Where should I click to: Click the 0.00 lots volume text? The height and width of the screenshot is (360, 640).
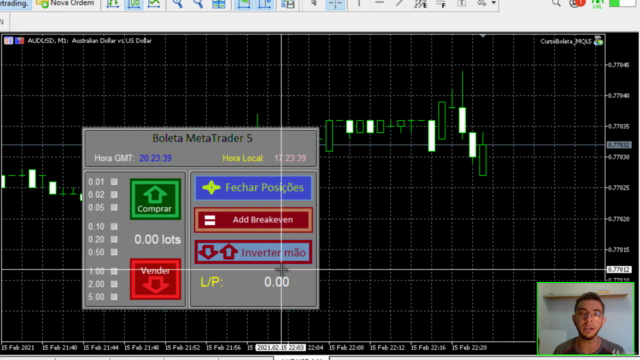tap(157, 239)
